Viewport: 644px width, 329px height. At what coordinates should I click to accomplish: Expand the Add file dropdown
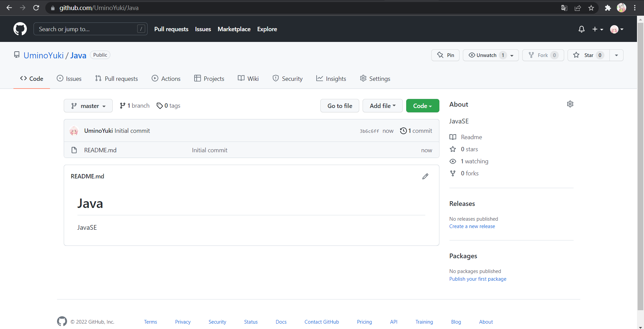[383, 106]
